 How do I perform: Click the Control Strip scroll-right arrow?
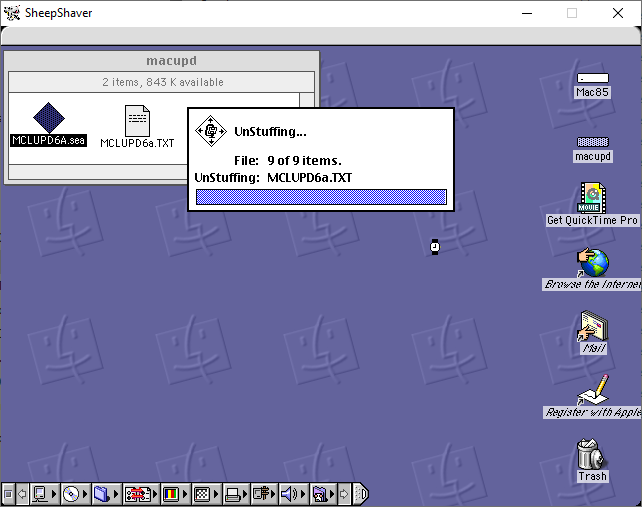[344, 494]
